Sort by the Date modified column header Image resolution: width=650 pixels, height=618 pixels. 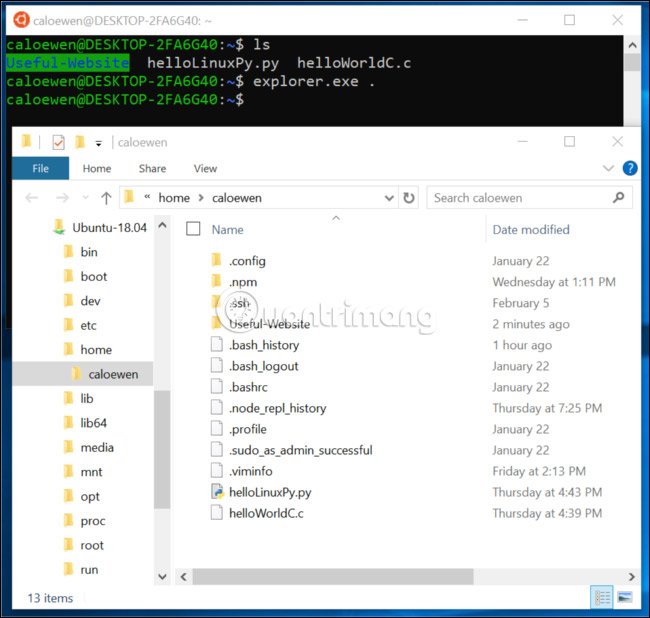(x=531, y=230)
